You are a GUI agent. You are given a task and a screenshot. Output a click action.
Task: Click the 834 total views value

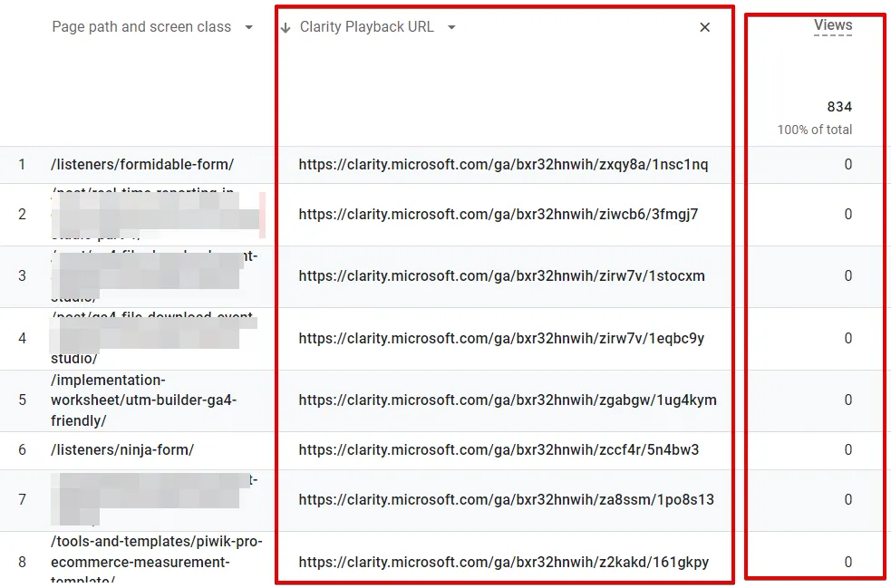coord(839,107)
